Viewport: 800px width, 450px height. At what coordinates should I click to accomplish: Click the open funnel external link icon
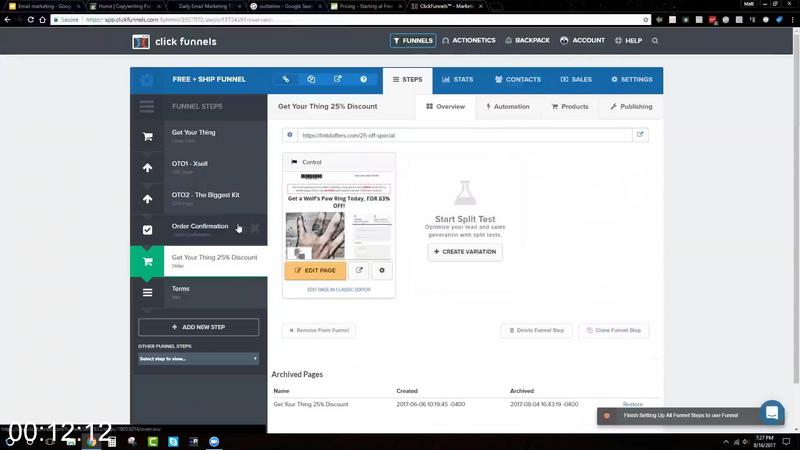(x=337, y=79)
